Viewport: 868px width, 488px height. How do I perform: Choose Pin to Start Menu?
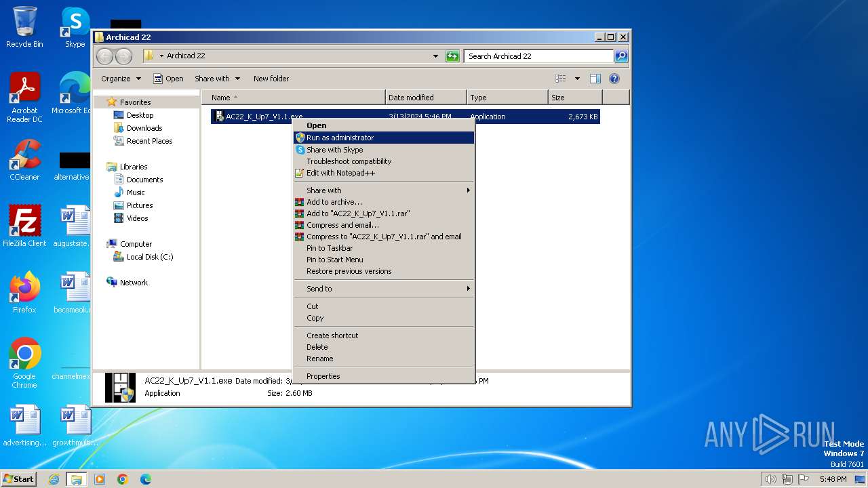point(383,260)
